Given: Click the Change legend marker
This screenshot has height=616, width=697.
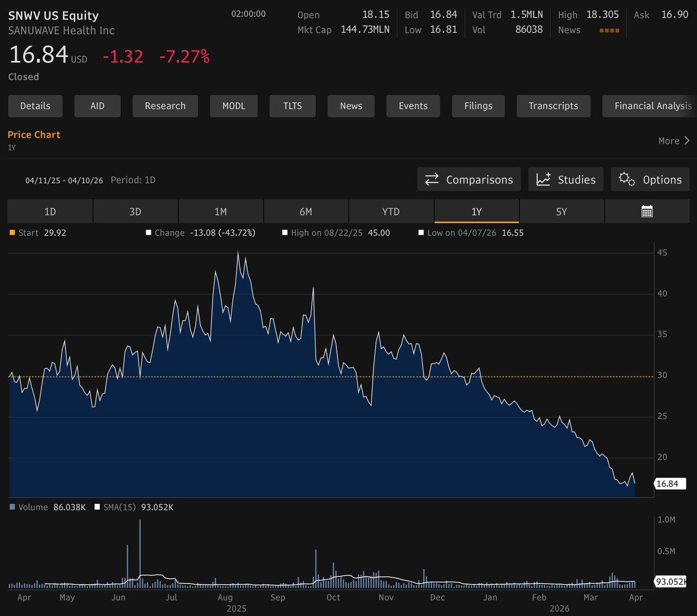Looking at the screenshot, I should [149, 232].
